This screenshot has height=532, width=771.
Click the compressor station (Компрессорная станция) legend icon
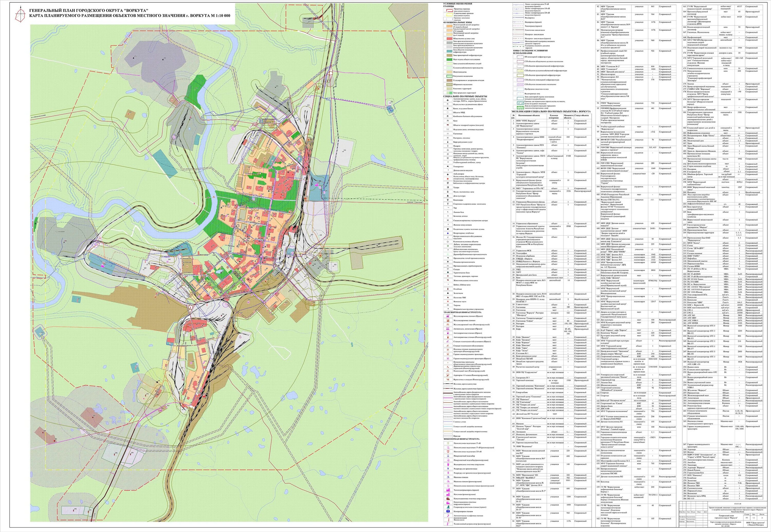[448, 511]
